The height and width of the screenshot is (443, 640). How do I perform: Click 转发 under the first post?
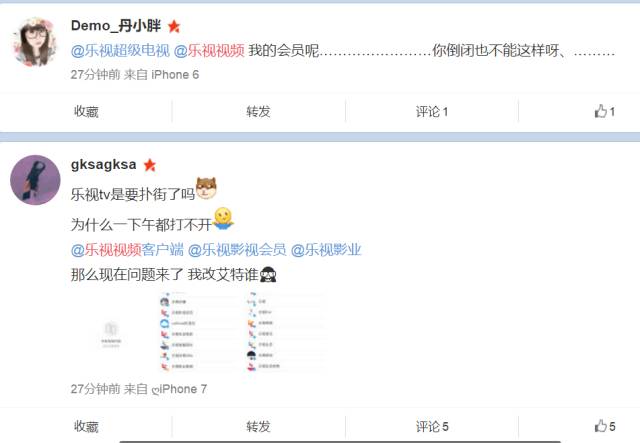[x=258, y=111]
